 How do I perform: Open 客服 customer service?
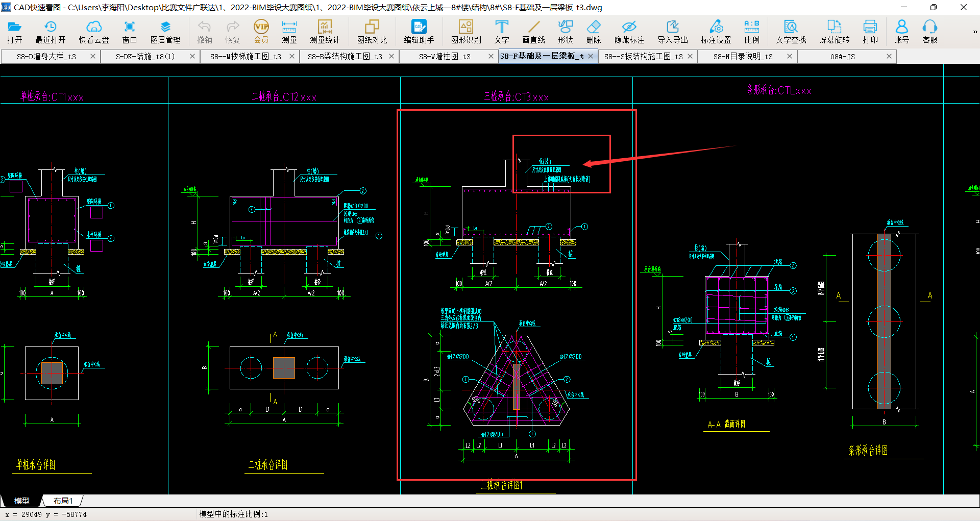point(930,32)
